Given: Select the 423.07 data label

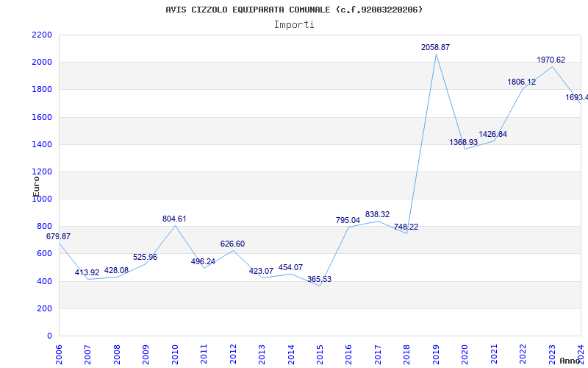Looking at the screenshot, I should coord(262,271).
